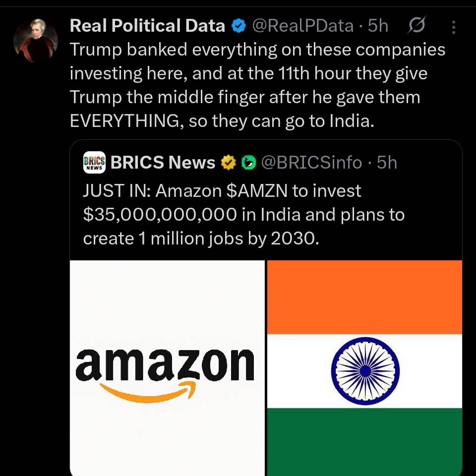Click the main tweet's 5h timestamp
This screenshot has width=476, height=476.
pyautogui.click(x=378, y=26)
